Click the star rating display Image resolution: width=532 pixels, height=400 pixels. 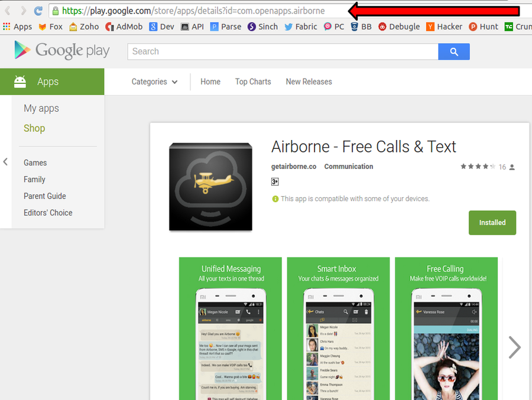click(x=478, y=166)
